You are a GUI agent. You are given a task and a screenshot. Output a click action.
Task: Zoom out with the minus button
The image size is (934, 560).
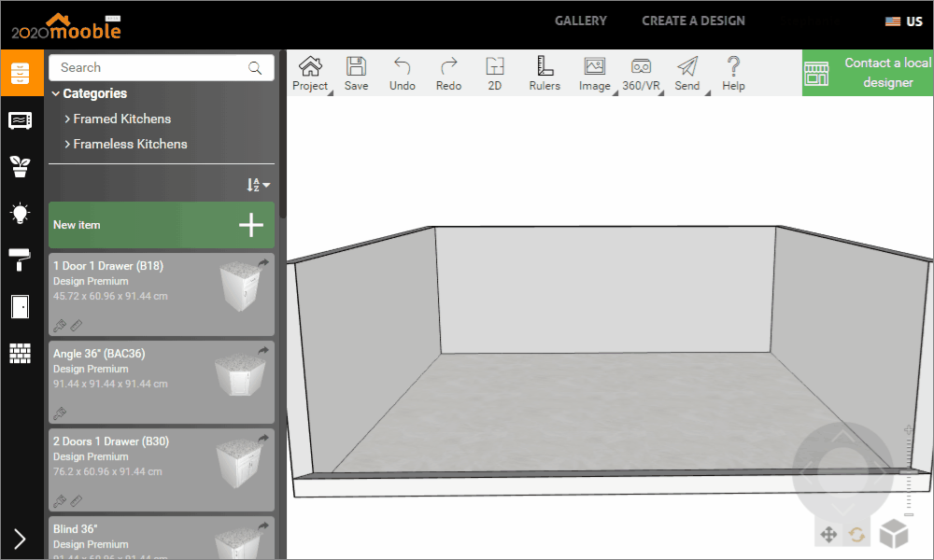pos(909,514)
